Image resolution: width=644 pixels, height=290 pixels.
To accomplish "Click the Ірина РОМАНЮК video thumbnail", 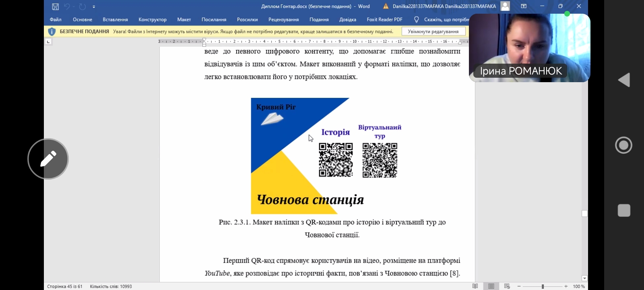I will tap(530, 48).
